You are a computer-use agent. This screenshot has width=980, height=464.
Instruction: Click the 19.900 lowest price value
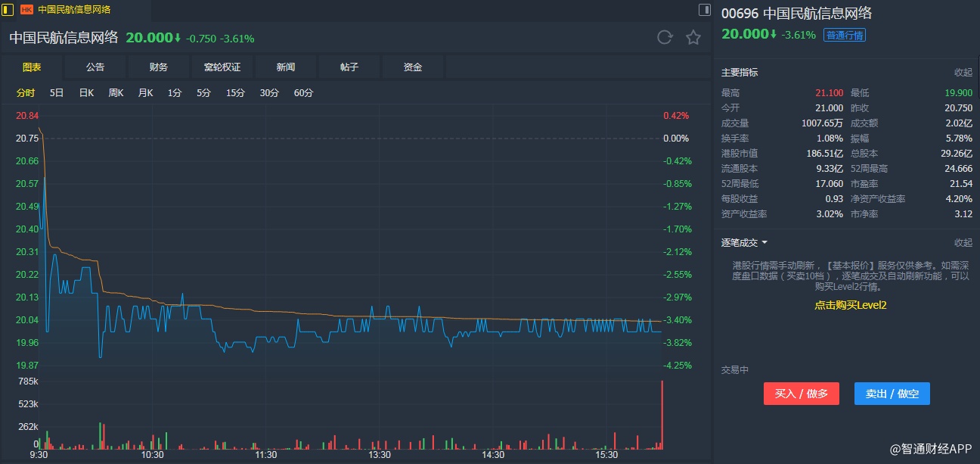(958, 93)
